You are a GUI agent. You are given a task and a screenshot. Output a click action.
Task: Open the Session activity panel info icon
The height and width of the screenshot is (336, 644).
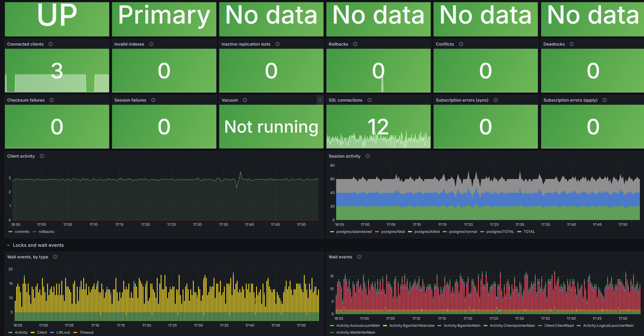(368, 156)
